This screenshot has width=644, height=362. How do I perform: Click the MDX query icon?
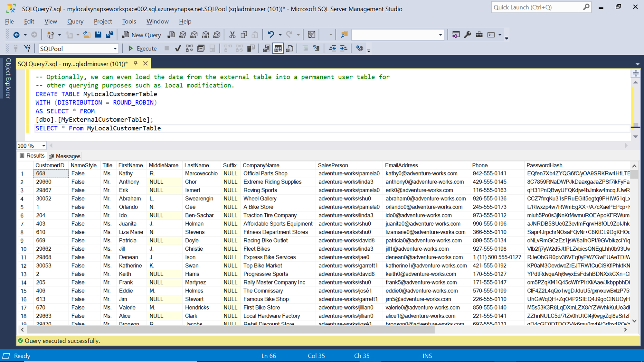point(183,35)
